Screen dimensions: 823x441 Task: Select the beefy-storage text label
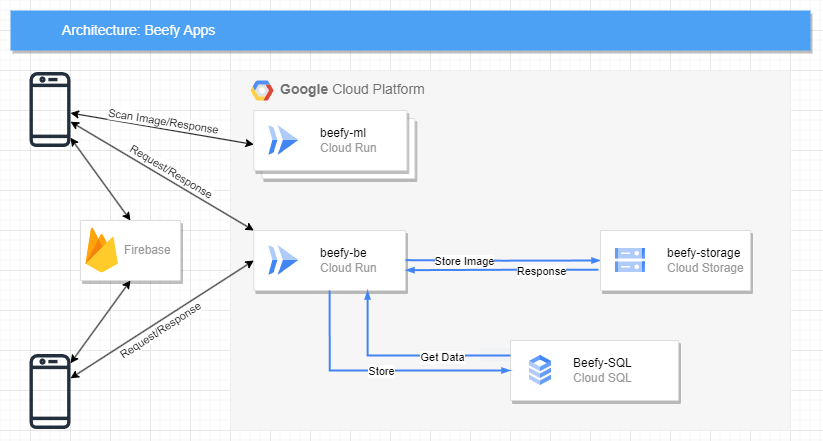(x=703, y=253)
